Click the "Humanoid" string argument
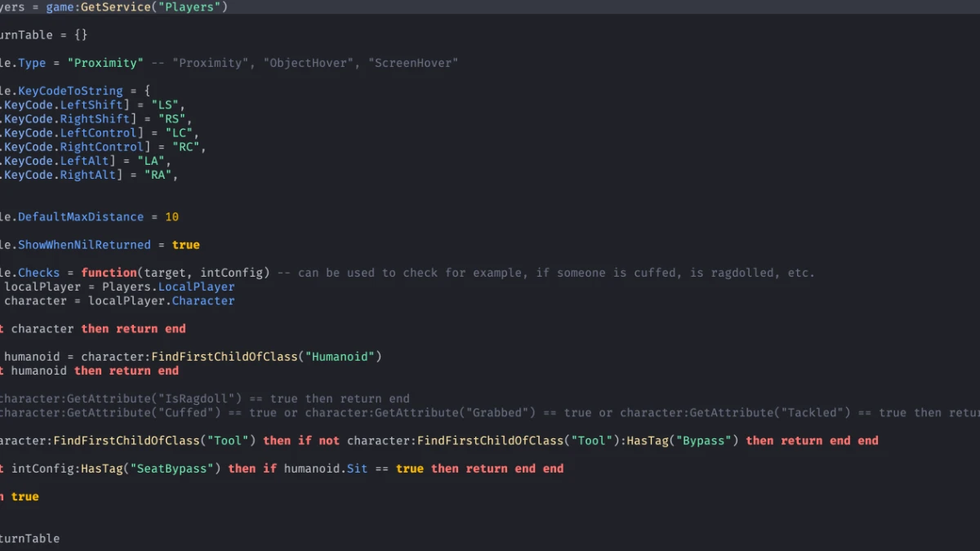The height and width of the screenshot is (551, 980). (340, 357)
